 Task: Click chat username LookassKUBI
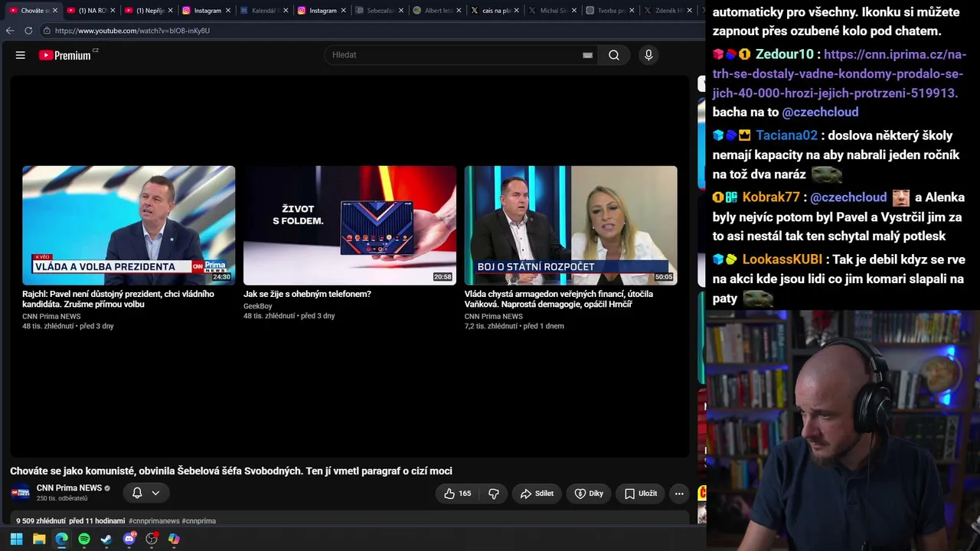[x=782, y=259]
